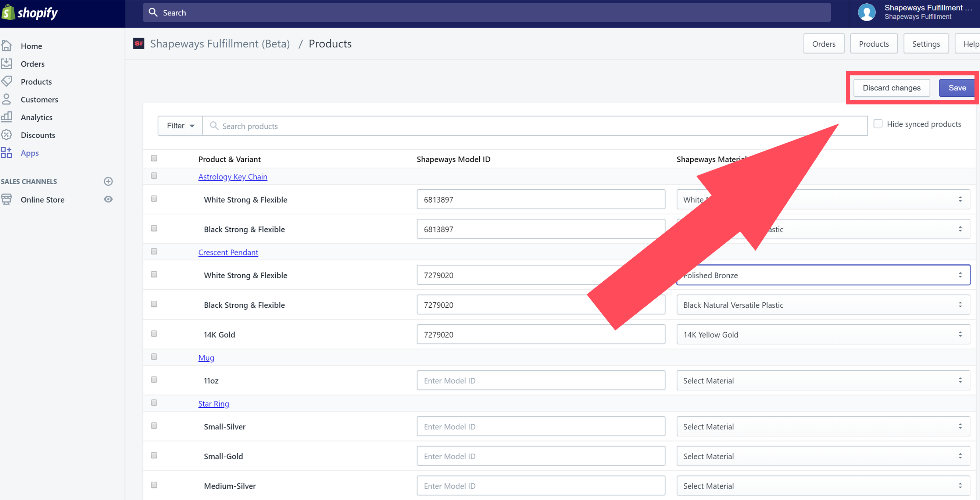The image size is (980, 500).
Task: Click the Enter Model ID field for 11oz
Action: [x=541, y=381]
